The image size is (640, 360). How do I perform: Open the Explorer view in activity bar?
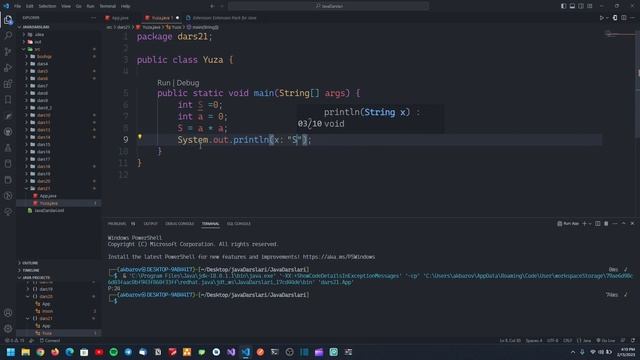click(8, 20)
